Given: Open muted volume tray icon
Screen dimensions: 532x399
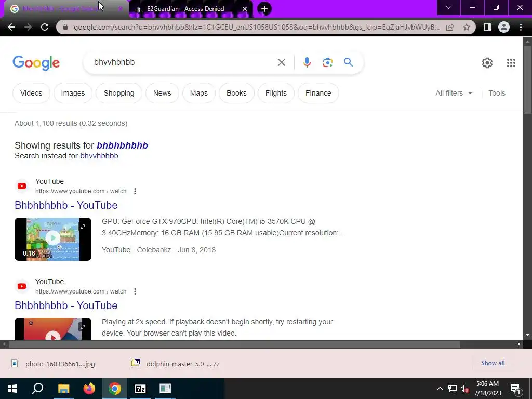Looking at the screenshot, I should [x=465, y=389].
